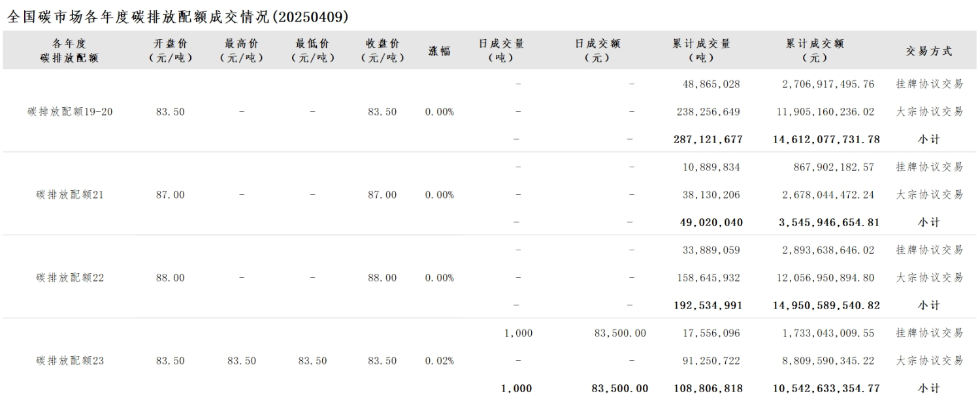
Task: Click cumulative volume 48,865,028
Action: point(711,84)
